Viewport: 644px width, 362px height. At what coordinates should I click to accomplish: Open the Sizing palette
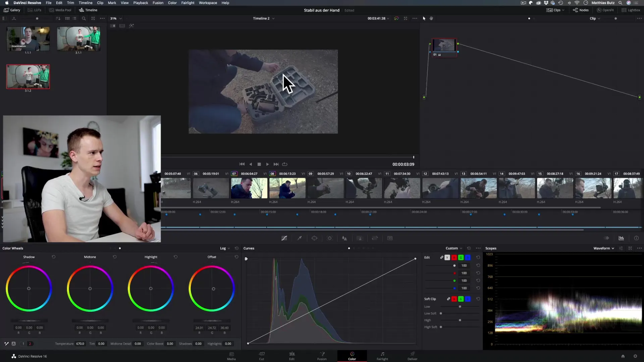(x=375, y=238)
